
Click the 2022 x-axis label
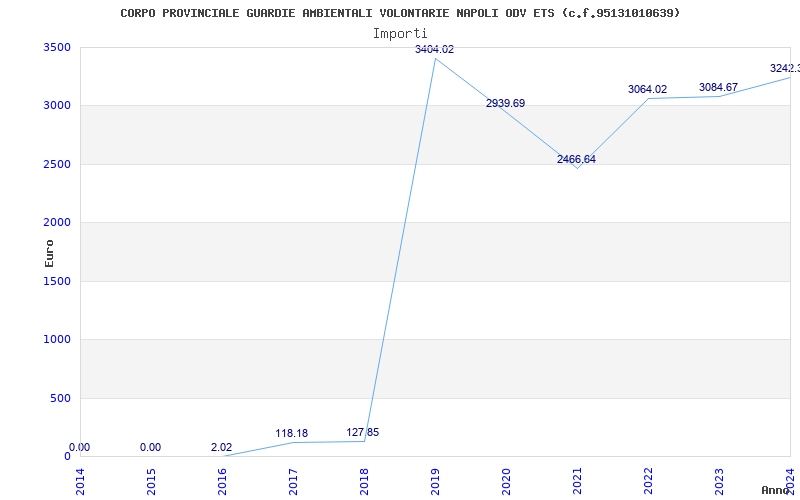pos(647,481)
